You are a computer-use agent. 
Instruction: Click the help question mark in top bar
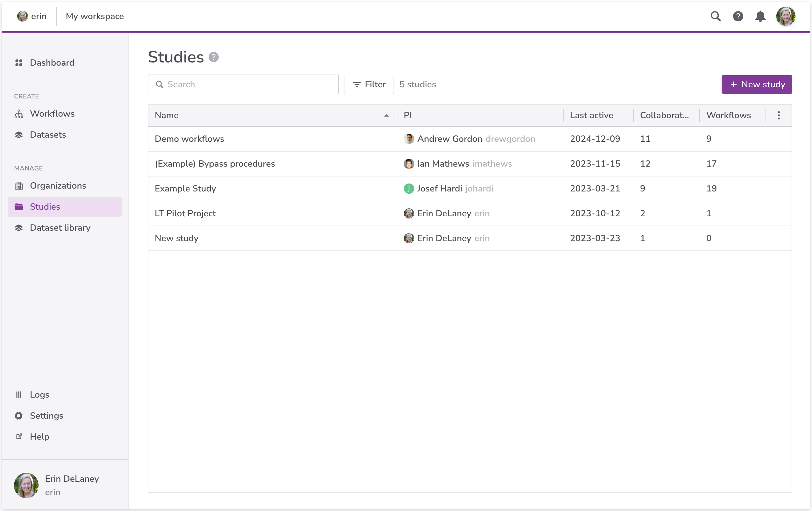click(737, 16)
